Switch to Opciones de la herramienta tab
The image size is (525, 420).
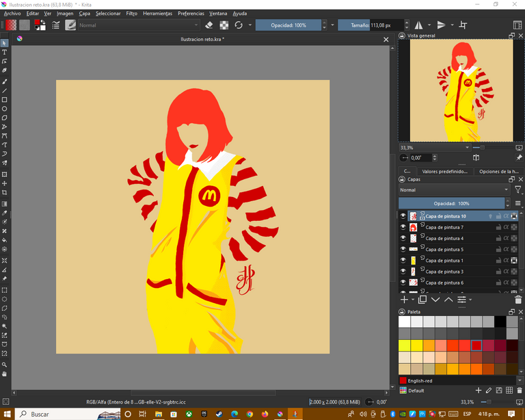(x=498, y=171)
